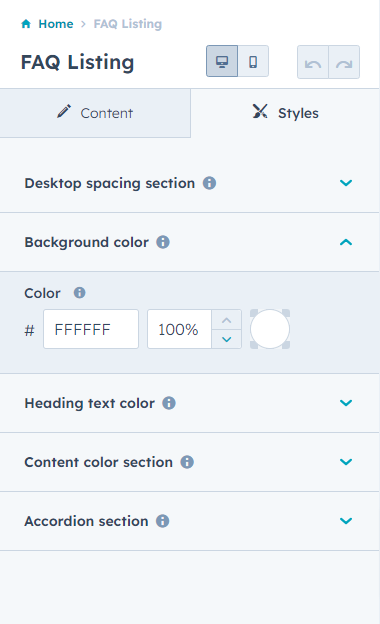Expand the Heading text color section
Viewport: 380px width, 624px height.
pos(346,403)
